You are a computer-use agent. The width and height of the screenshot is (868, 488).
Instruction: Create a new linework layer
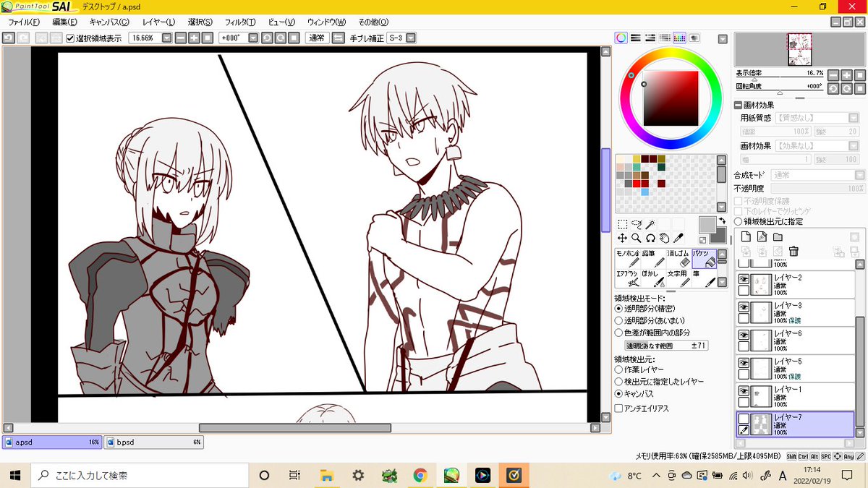762,237
